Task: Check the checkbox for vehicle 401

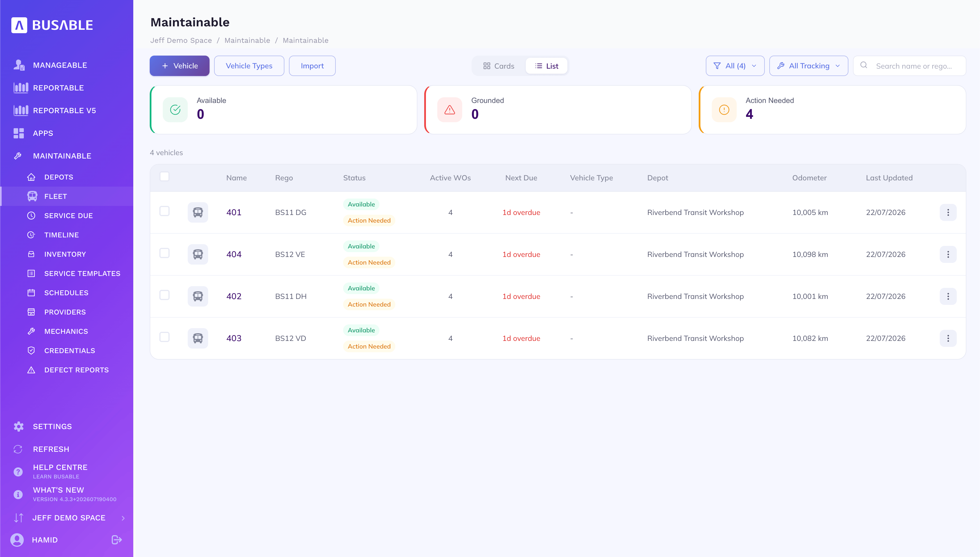Action: coord(164,211)
